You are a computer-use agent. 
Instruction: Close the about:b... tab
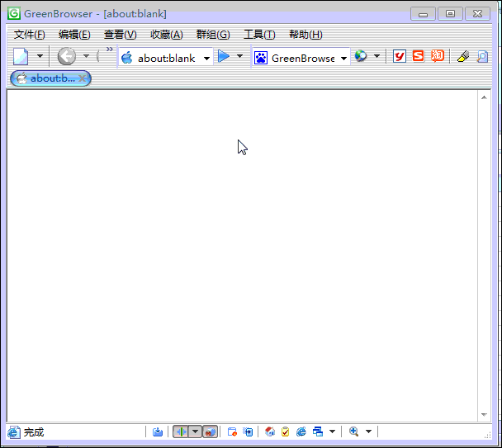(82, 78)
